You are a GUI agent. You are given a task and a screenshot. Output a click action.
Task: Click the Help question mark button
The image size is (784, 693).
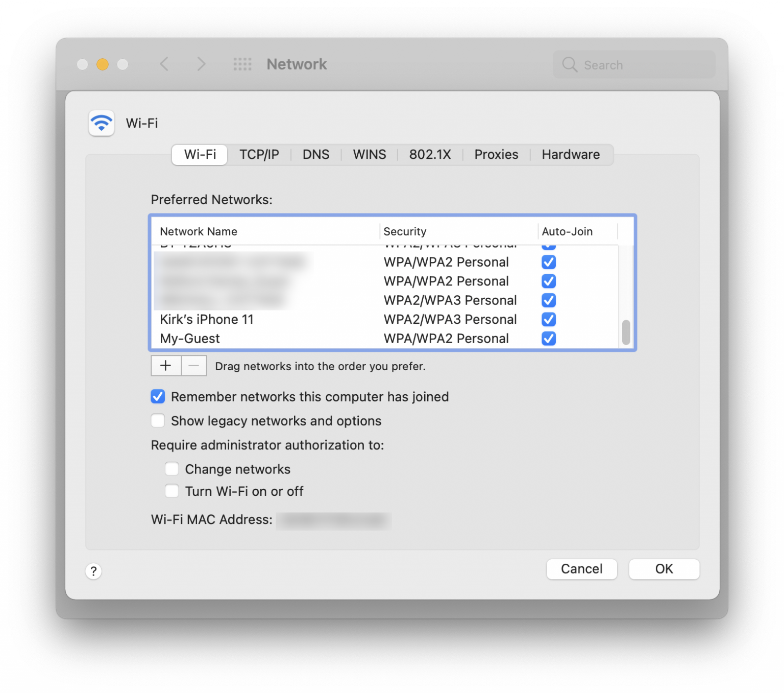pyautogui.click(x=94, y=571)
